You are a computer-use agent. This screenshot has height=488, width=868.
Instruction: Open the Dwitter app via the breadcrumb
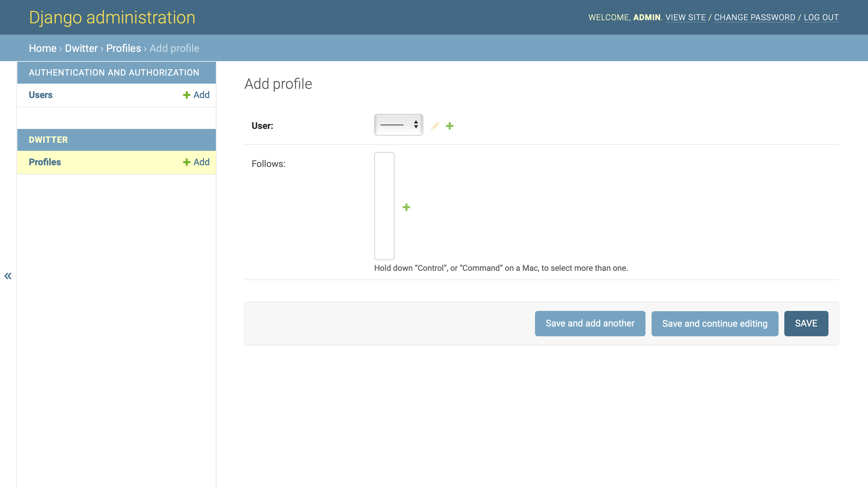(81, 48)
